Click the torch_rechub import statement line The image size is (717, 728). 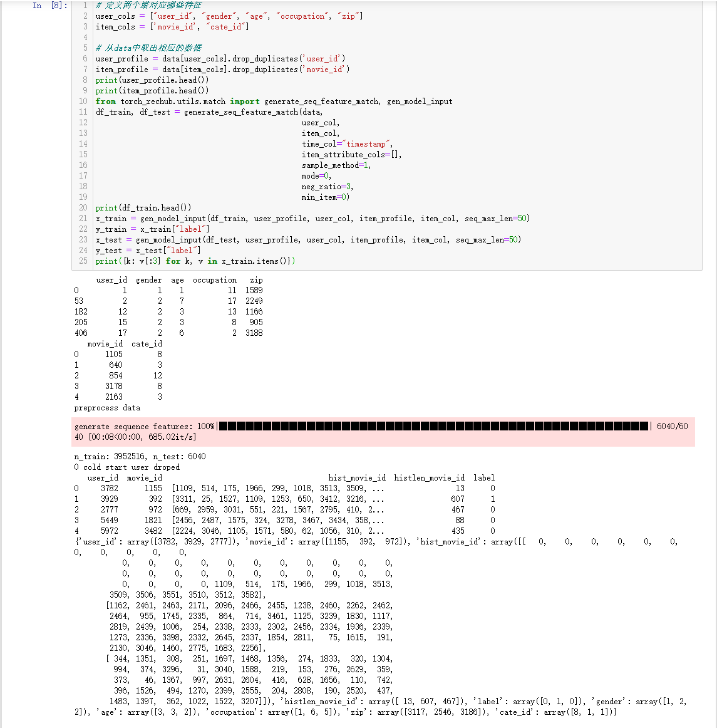click(274, 101)
